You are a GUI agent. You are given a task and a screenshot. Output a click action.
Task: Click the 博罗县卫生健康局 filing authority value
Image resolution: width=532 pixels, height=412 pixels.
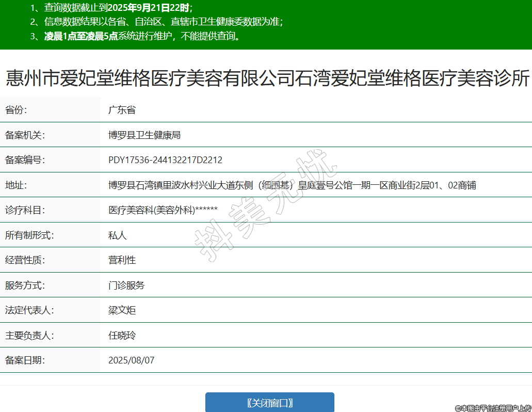144,135
